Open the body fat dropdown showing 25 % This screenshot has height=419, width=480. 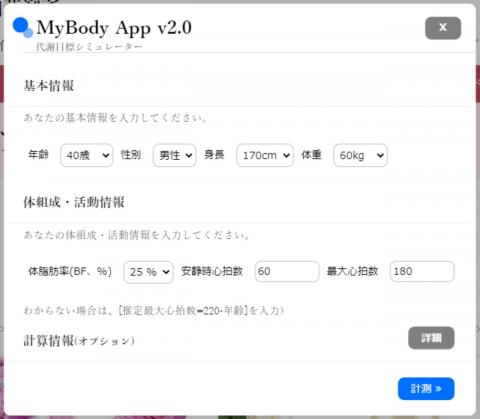click(x=148, y=272)
